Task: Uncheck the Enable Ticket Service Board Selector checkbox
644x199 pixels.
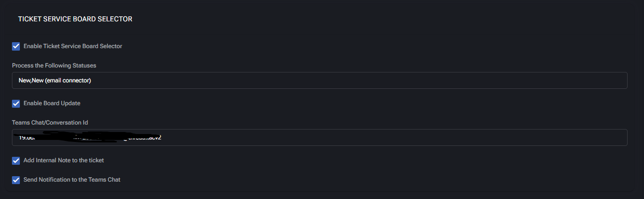Action: click(x=16, y=46)
